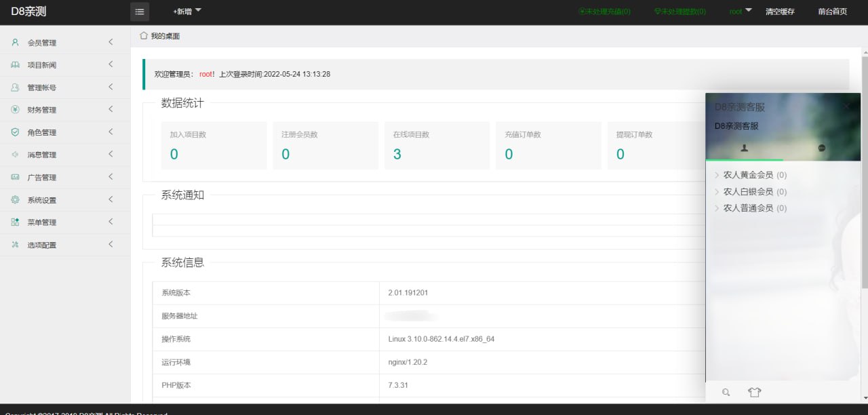Click the 清空缓存 button
Screen dimensions: 868x415
[x=780, y=12]
